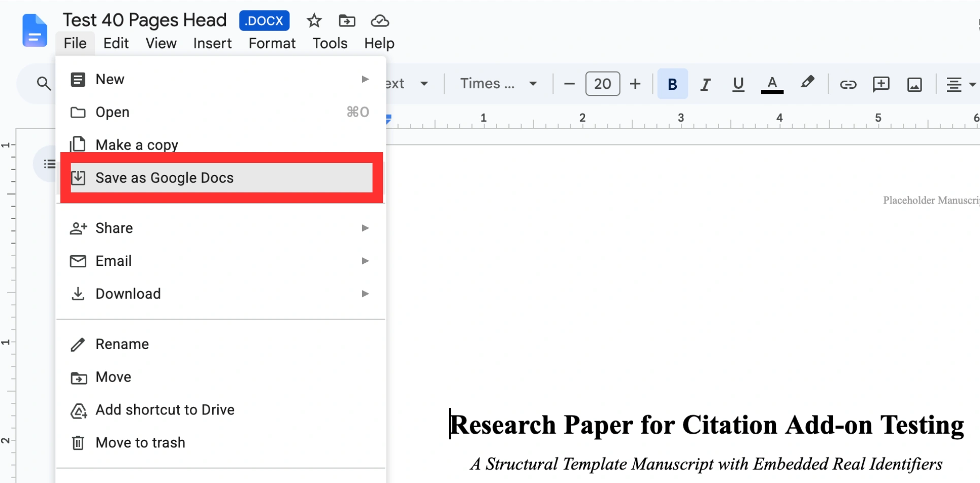Choose Open from the File menu
This screenshot has width=980, height=483.
220,112
